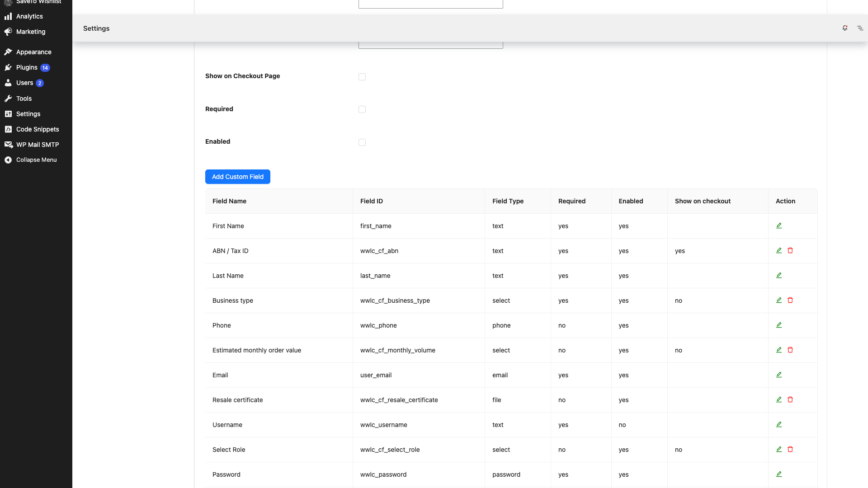Image resolution: width=868 pixels, height=488 pixels.
Task: Edit the Password field row
Action: click(779, 474)
